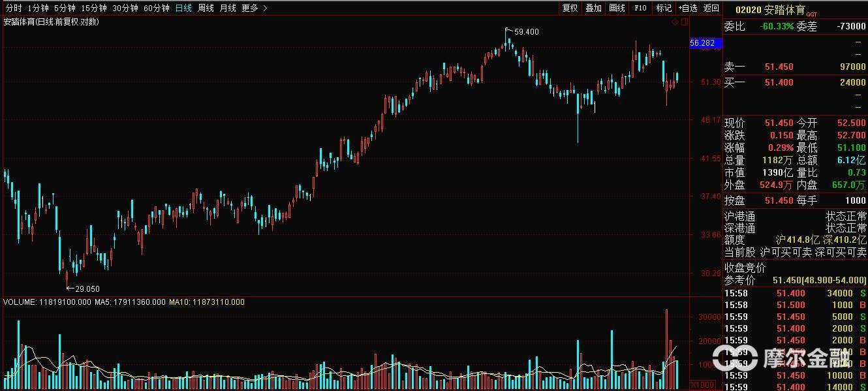Screen dimensions: 868x391
Task: Click the 返回 back button
Action: coord(711,8)
